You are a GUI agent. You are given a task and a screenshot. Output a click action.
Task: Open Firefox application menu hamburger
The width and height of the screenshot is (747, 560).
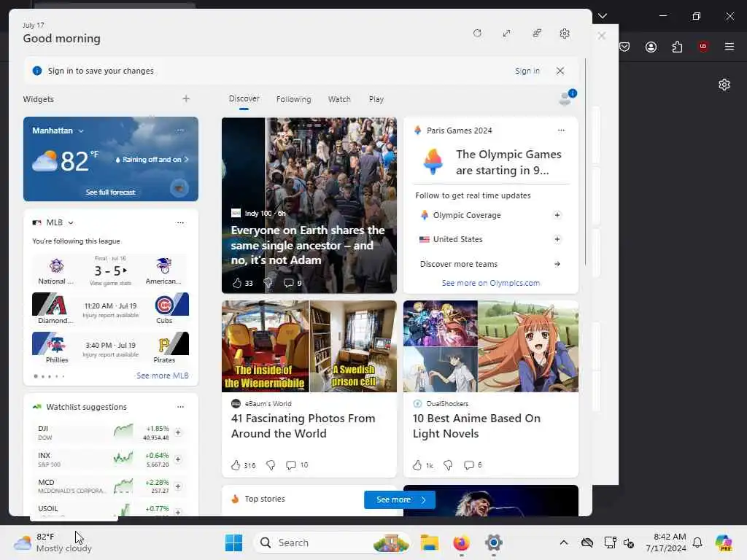pyautogui.click(x=729, y=46)
